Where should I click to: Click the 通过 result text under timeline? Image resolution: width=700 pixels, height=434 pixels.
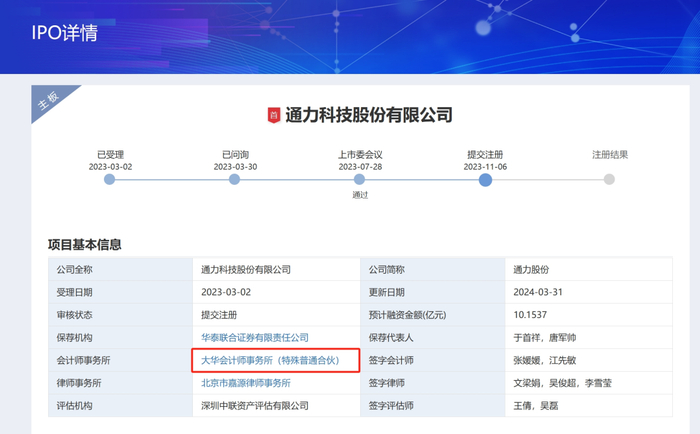[360, 195]
